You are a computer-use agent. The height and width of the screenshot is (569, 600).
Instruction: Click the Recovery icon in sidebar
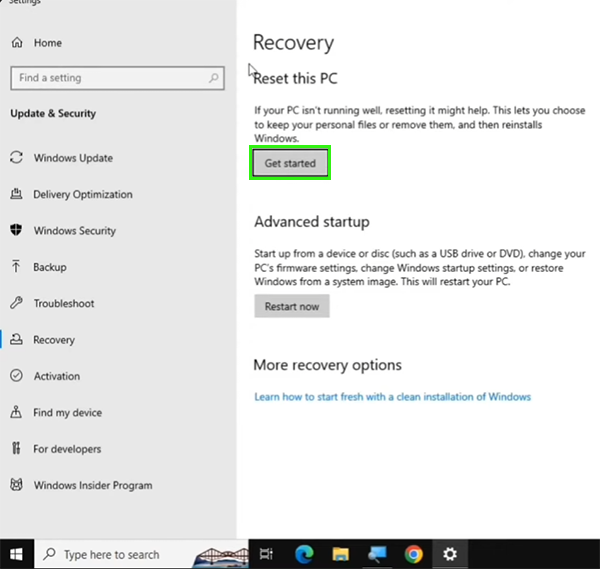coord(16,339)
